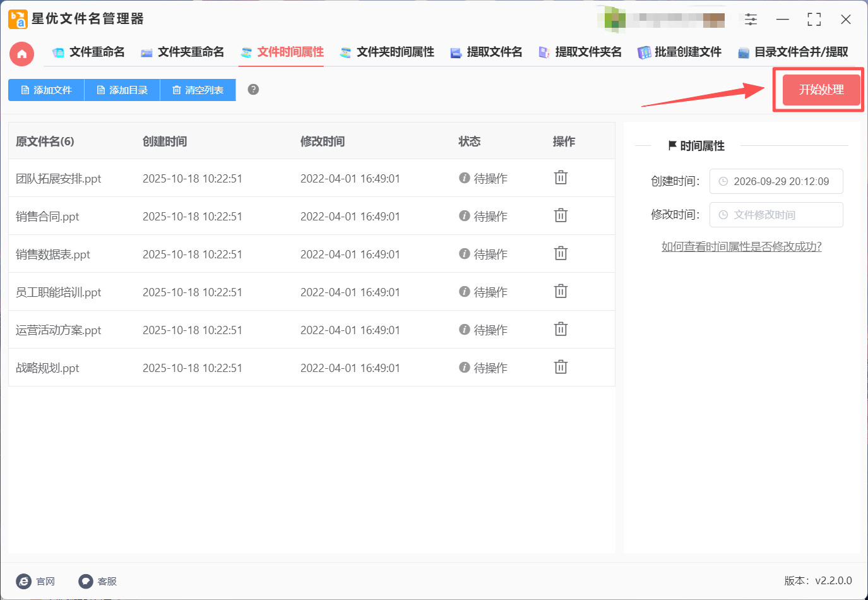The width and height of the screenshot is (868, 600).
Task: Go to 提取文件夹名 tab
Action: [x=580, y=52]
